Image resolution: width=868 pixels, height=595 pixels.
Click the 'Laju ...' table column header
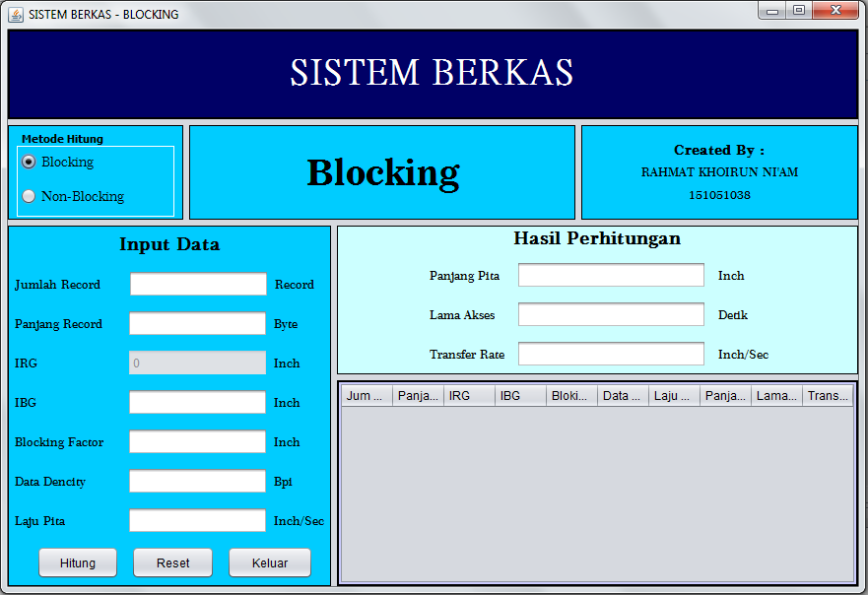pos(674,396)
